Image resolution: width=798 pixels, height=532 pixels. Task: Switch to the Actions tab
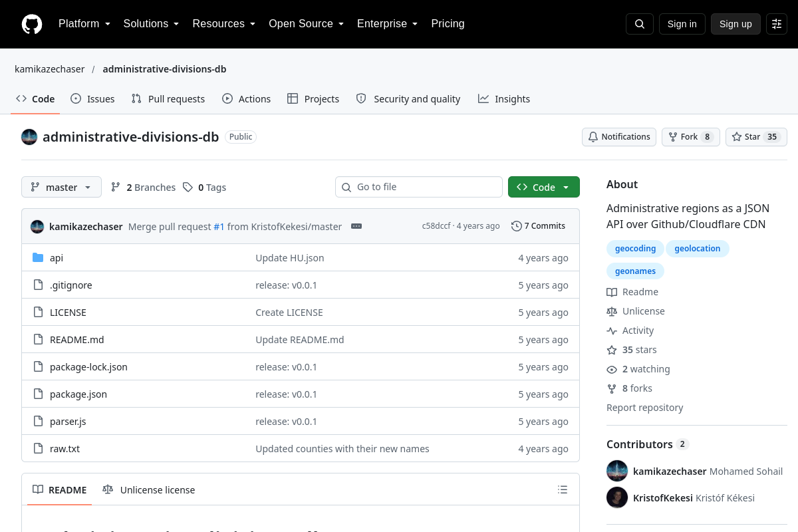[x=247, y=99]
